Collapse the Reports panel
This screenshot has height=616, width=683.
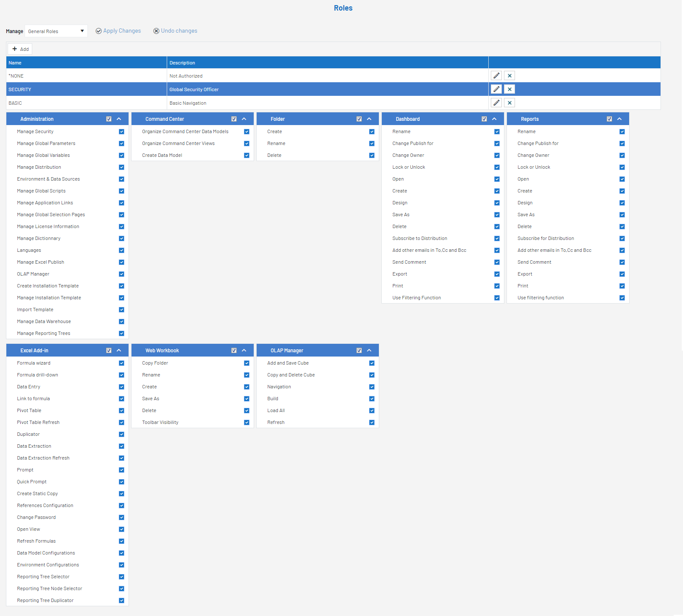click(619, 119)
